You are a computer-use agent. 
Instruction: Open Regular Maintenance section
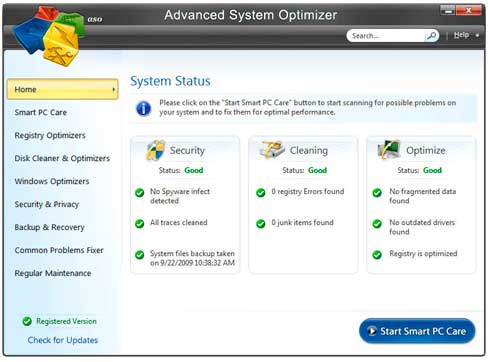[53, 273]
